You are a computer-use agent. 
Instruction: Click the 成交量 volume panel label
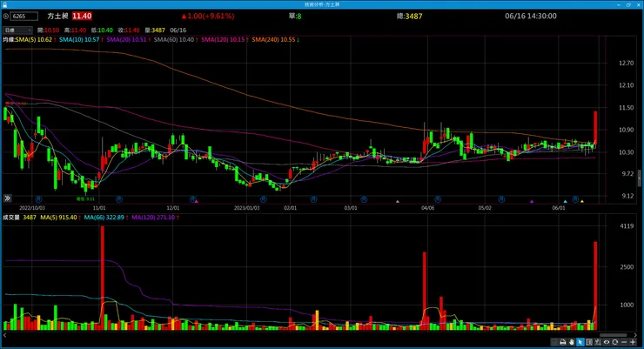(x=11, y=218)
